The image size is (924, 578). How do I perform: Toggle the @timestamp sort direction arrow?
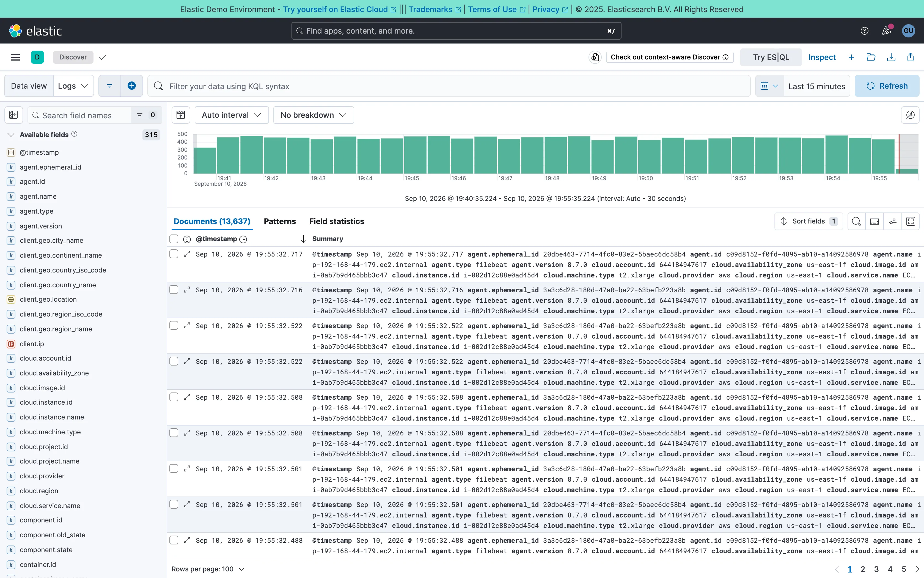(x=304, y=239)
